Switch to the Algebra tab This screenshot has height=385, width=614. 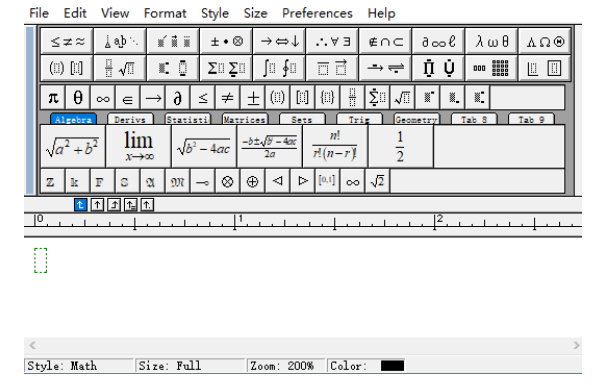click(73, 119)
